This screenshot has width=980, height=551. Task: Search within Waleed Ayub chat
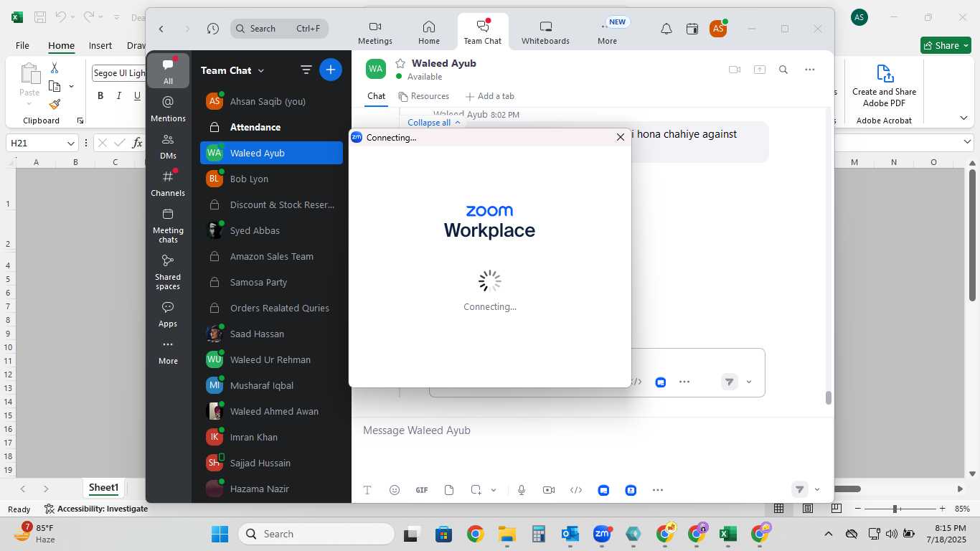(x=783, y=70)
